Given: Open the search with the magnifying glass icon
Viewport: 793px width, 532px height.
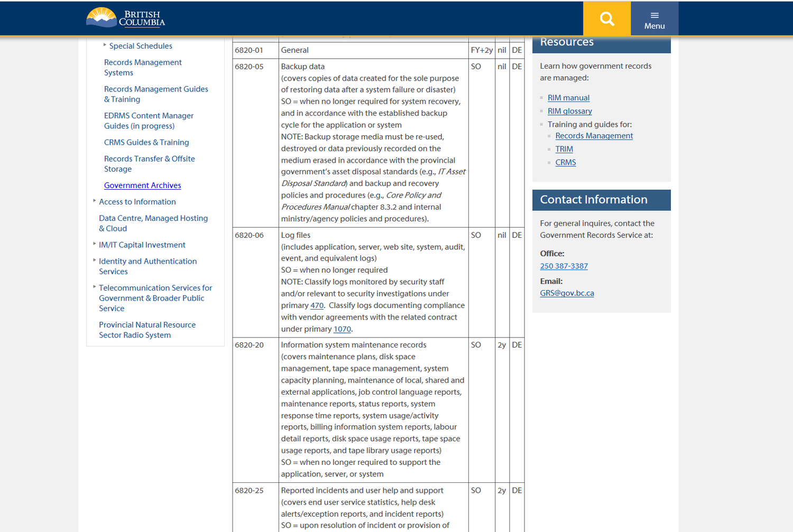Looking at the screenshot, I should click(x=606, y=18).
